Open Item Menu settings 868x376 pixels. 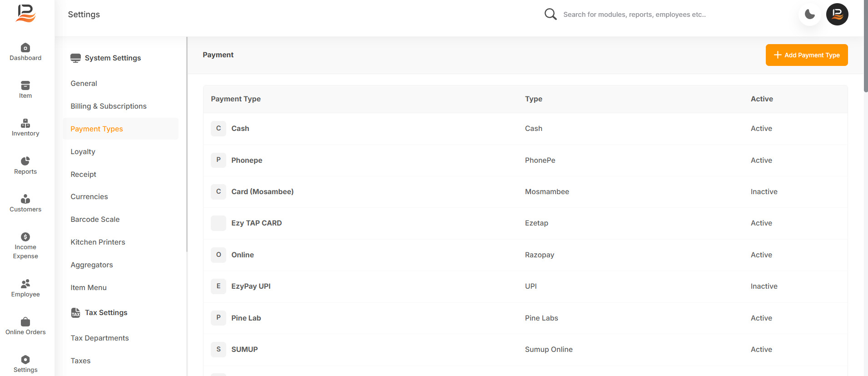click(x=89, y=288)
